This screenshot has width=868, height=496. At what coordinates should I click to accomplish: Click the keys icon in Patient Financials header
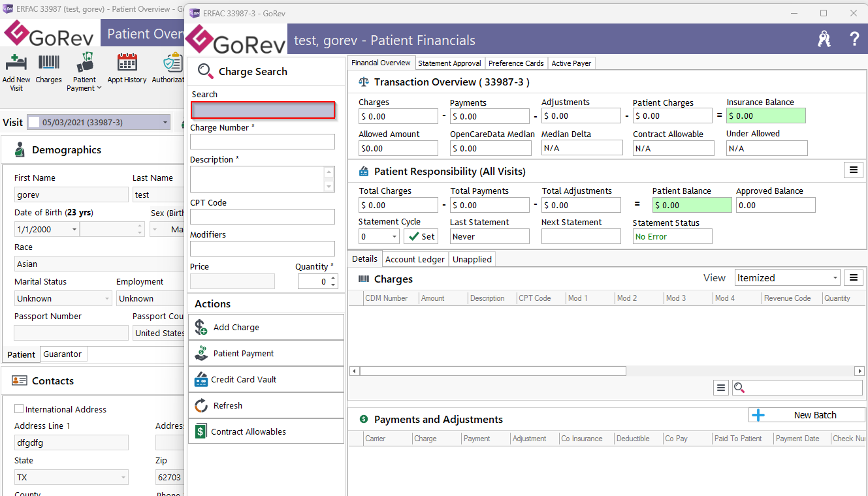click(x=824, y=39)
